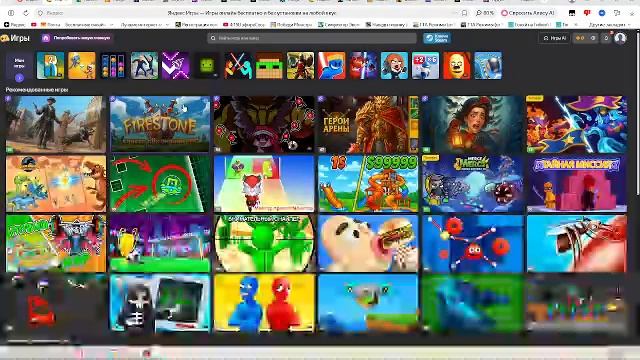
Task: Open the blue character game icon after Мои игры
Action: pyautogui.click(x=50, y=65)
